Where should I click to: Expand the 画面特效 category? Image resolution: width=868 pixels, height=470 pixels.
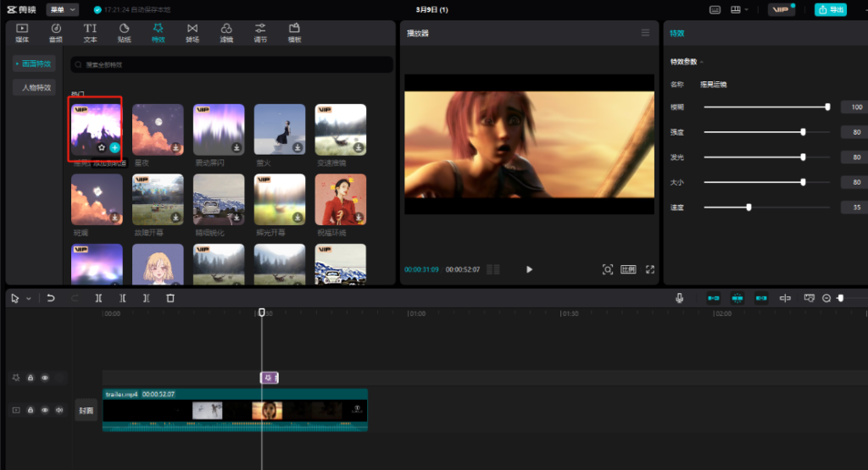[34, 64]
